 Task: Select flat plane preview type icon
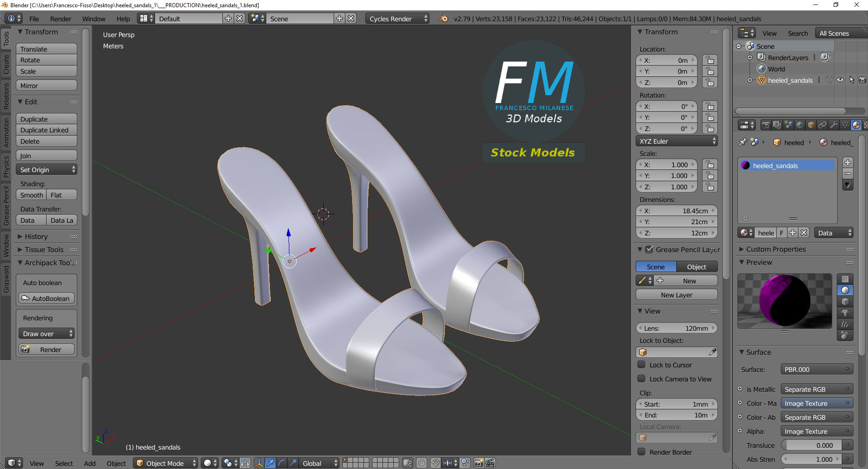845,279
